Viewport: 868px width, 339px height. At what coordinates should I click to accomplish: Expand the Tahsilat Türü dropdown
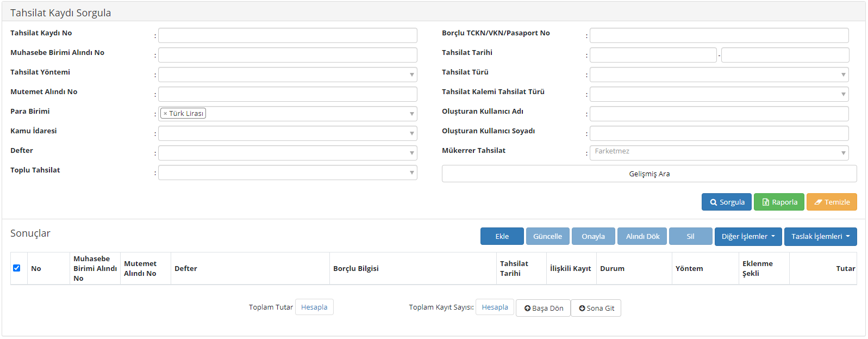coord(719,75)
